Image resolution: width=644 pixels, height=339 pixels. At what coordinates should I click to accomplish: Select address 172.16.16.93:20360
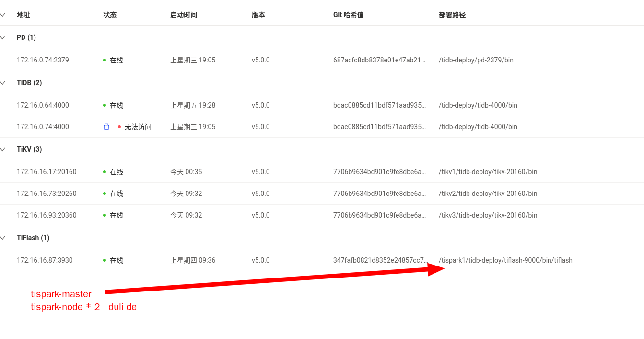47,215
